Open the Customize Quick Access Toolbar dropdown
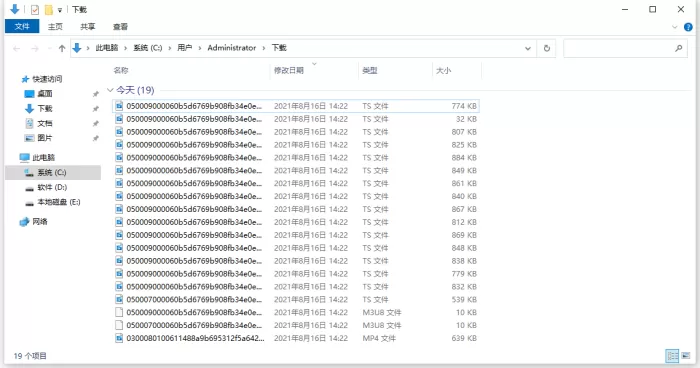700x368 pixels. (59, 10)
